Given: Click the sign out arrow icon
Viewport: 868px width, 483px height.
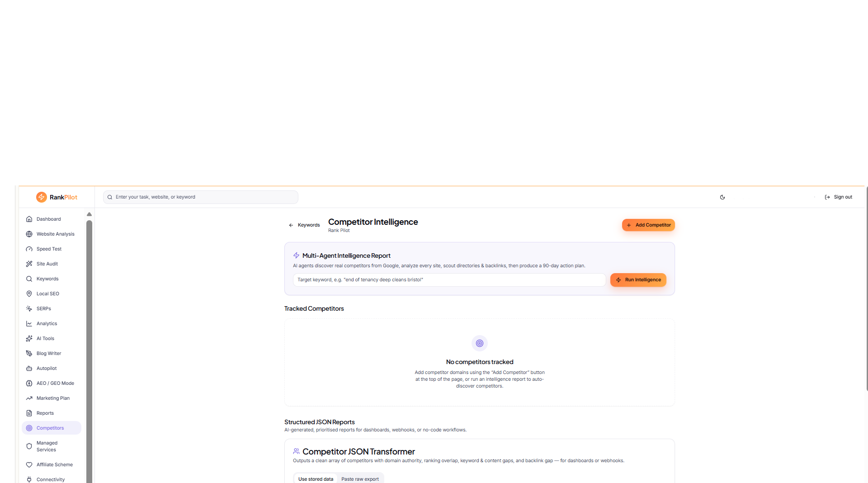Looking at the screenshot, I should coord(827,197).
